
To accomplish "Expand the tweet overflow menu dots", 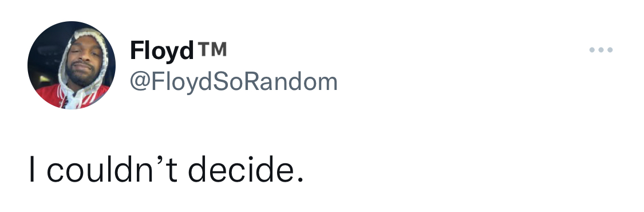I will (601, 50).
